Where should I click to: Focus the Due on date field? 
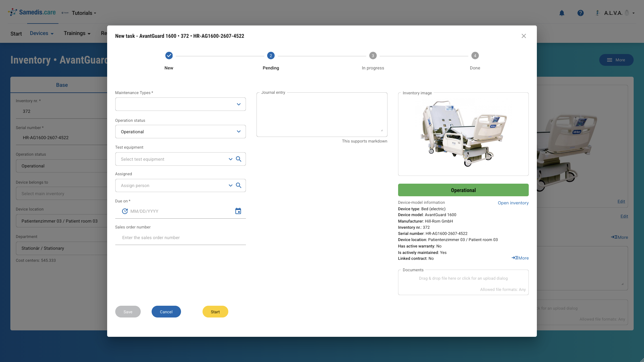pos(180,211)
